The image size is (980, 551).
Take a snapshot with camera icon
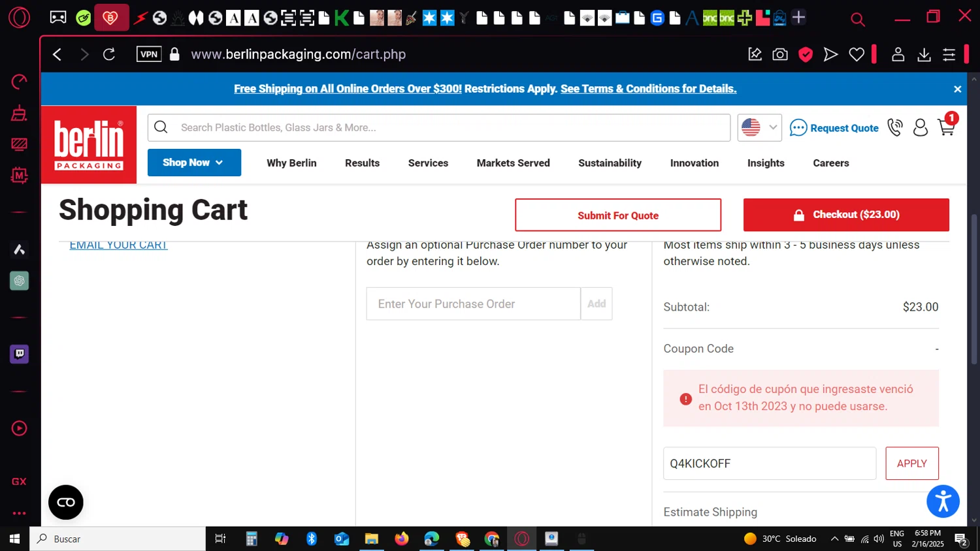(x=780, y=54)
